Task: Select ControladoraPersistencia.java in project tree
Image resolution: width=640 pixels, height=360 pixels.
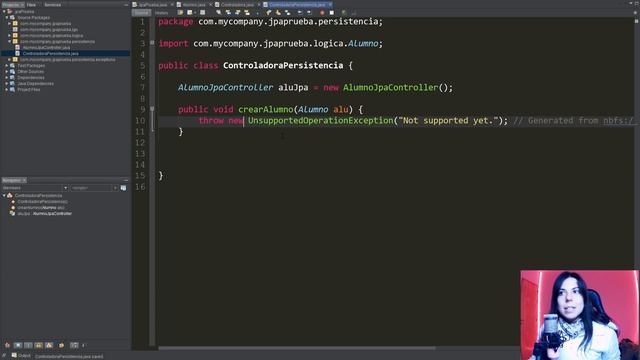Action: [x=51, y=53]
